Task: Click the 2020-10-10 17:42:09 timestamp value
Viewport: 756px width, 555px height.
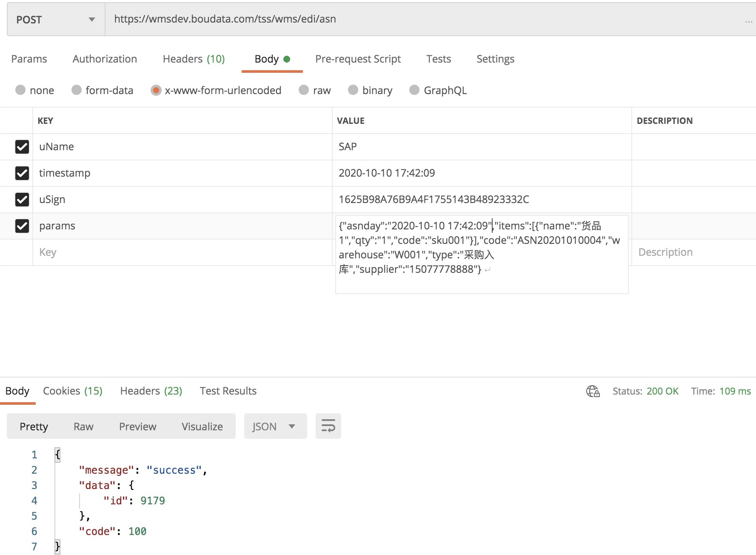Action: [482, 173]
